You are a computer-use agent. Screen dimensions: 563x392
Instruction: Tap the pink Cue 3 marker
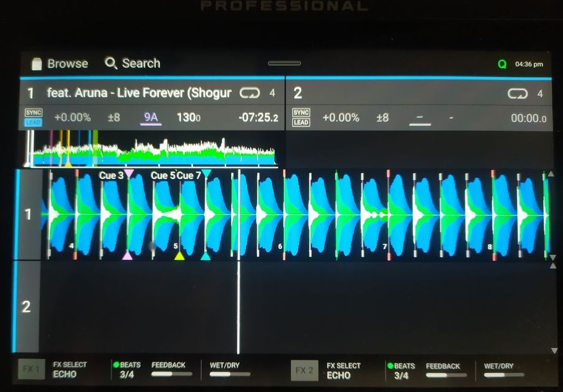pos(129,173)
